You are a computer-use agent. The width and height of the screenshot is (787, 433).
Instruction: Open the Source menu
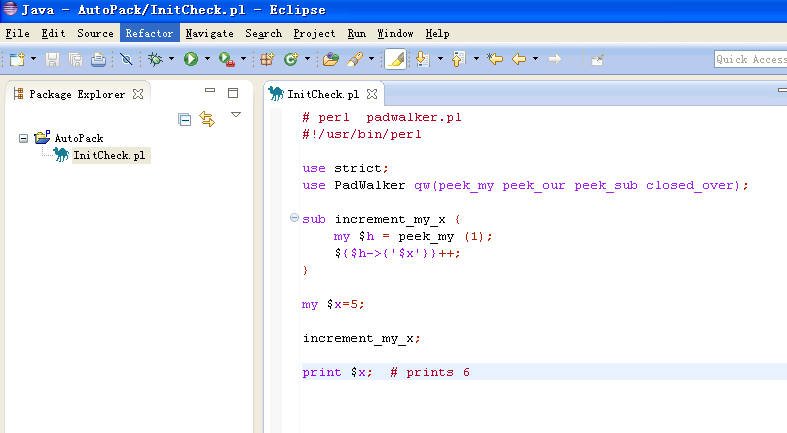coord(95,34)
